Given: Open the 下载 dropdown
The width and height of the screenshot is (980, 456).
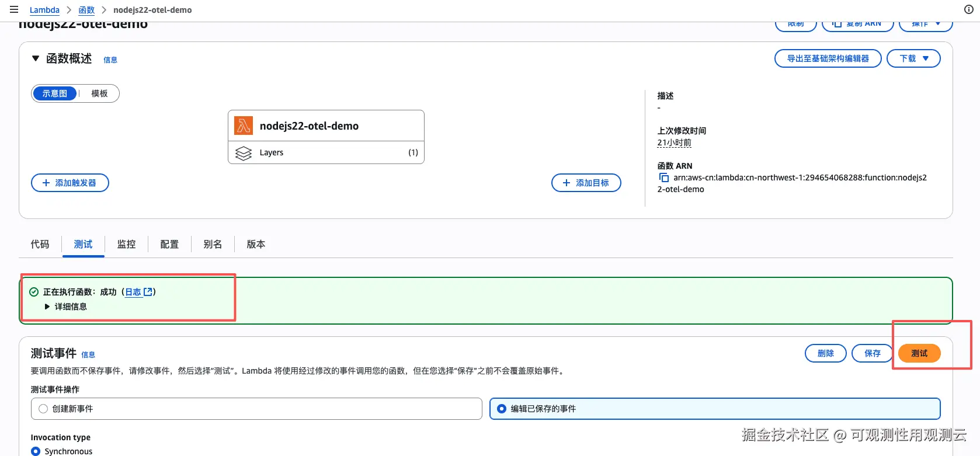Looking at the screenshot, I should pos(913,58).
